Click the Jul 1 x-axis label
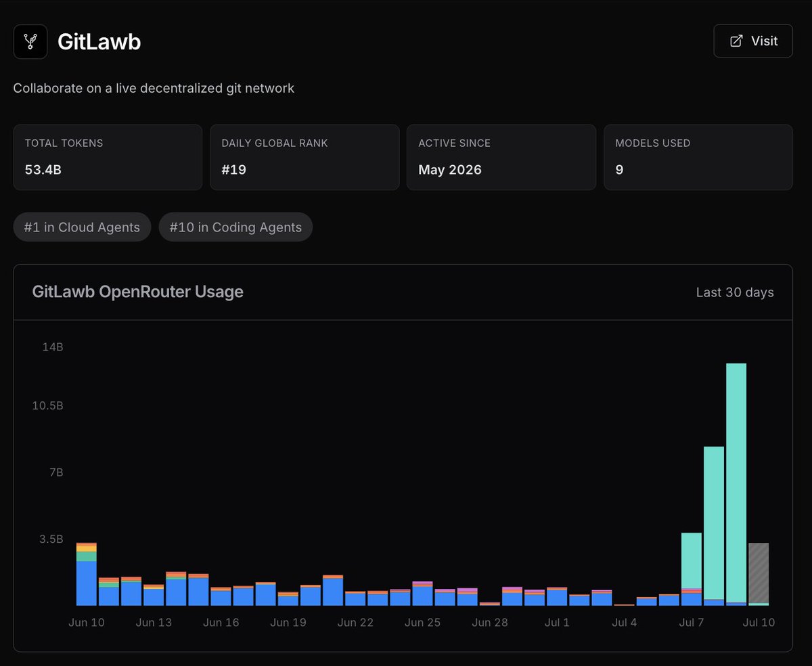Screen dimensions: 812x666 pos(557,622)
